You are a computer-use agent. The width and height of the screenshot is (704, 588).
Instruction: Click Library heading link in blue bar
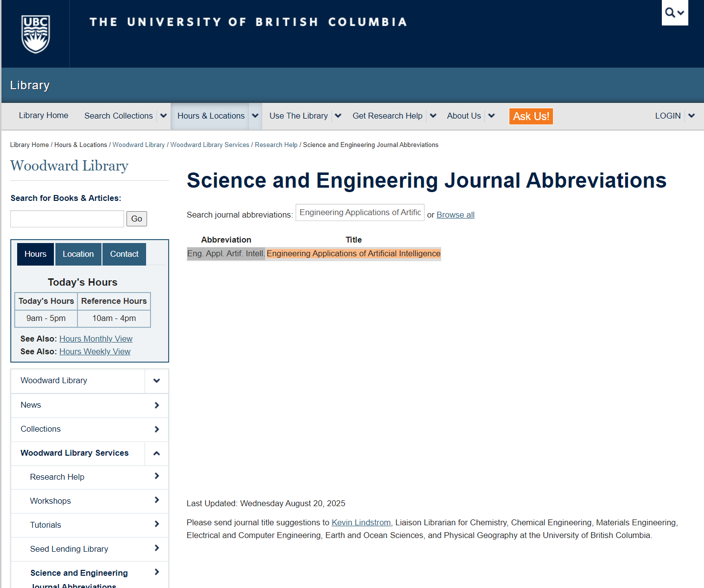[30, 85]
